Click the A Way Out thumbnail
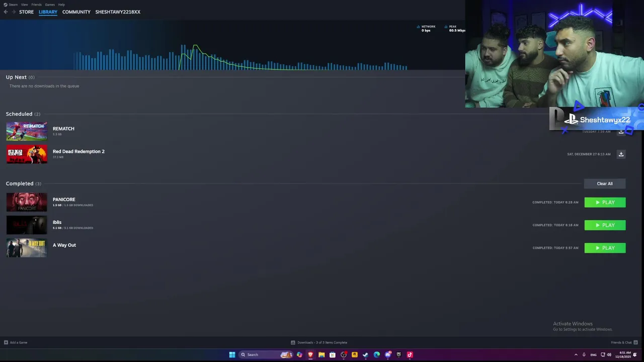 coord(27,248)
